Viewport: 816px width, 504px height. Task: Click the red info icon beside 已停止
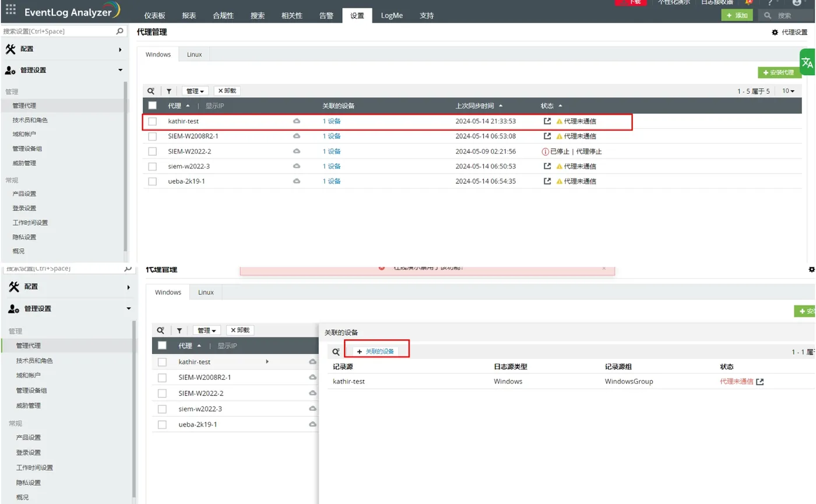click(x=545, y=151)
